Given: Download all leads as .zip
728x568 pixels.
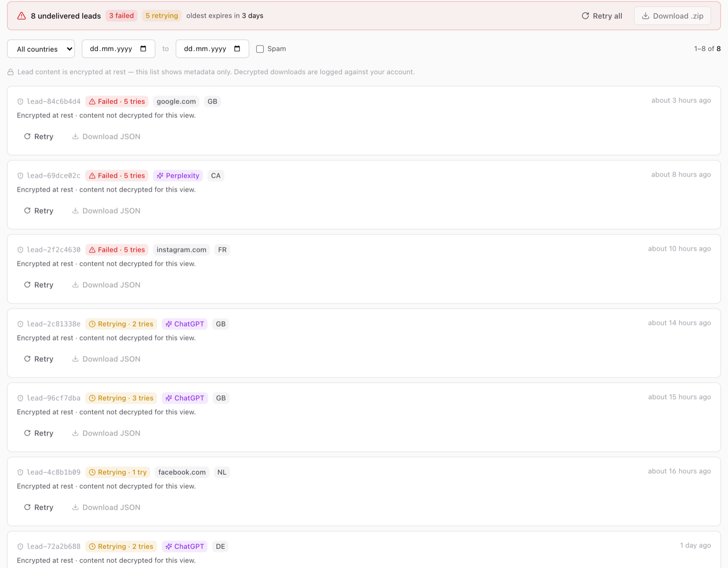Looking at the screenshot, I should [672, 16].
